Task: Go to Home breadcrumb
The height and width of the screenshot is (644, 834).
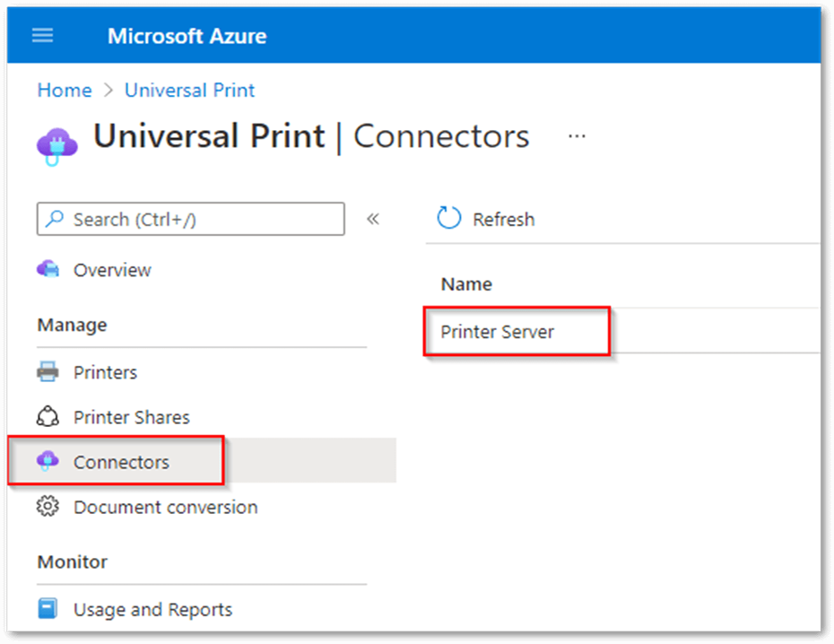Action: pyautogui.click(x=65, y=90)
